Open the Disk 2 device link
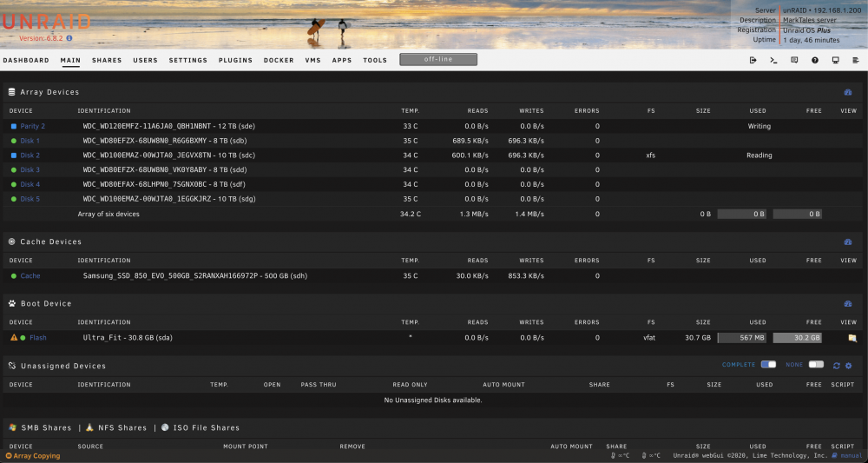Image resolution: width=868 pixels, height=463 pixels. point(30,155)
